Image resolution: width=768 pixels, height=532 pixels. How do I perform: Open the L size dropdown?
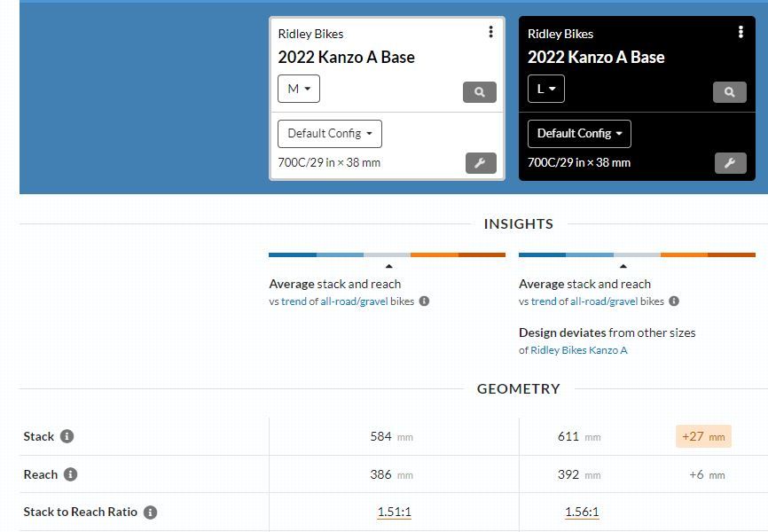pos(546,89)
